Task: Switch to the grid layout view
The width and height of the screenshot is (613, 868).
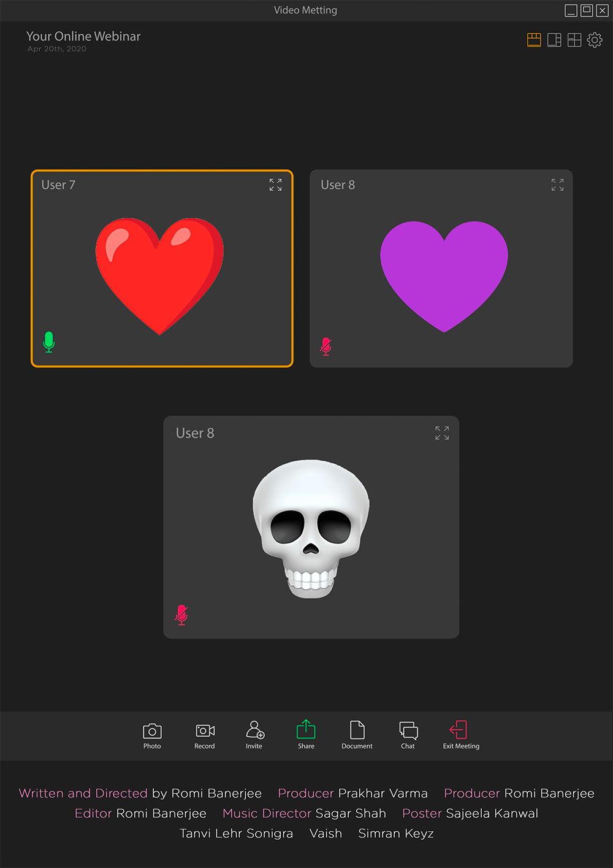Action: click(574, 40)
